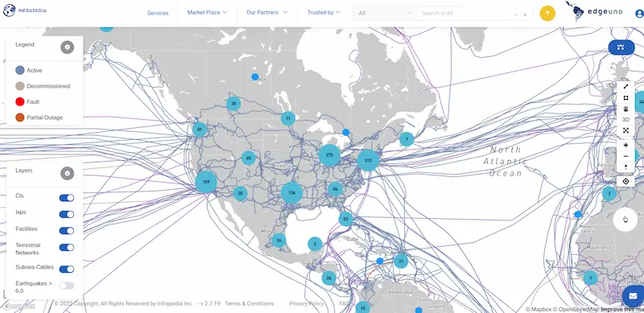Click the Fault red legend swatch
This screenshot has width=644, height=313.
pos(19,101)
